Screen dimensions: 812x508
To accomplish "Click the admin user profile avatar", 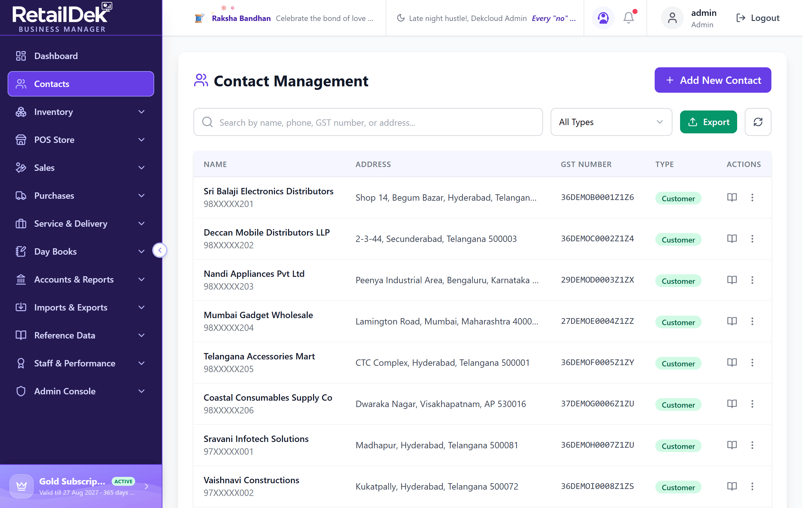I will [672, 18].
